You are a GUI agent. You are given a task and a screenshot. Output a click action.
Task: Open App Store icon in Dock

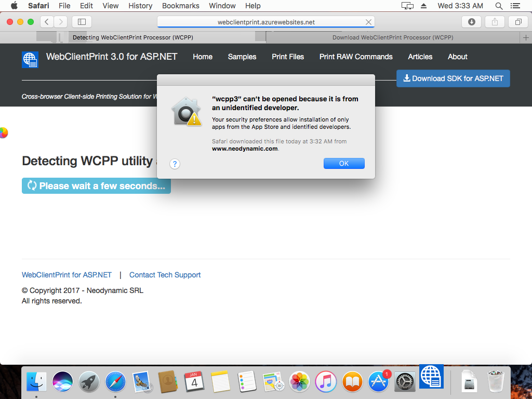click(x=379, y=382)
